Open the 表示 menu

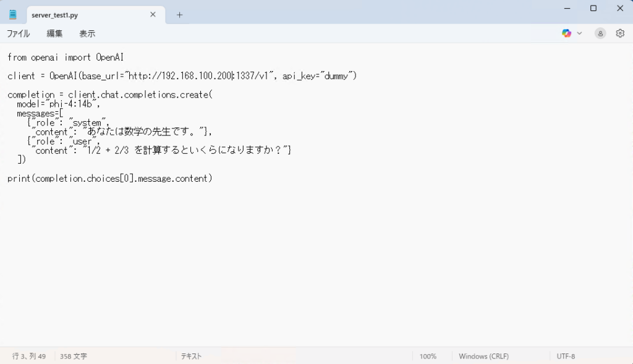87,34
